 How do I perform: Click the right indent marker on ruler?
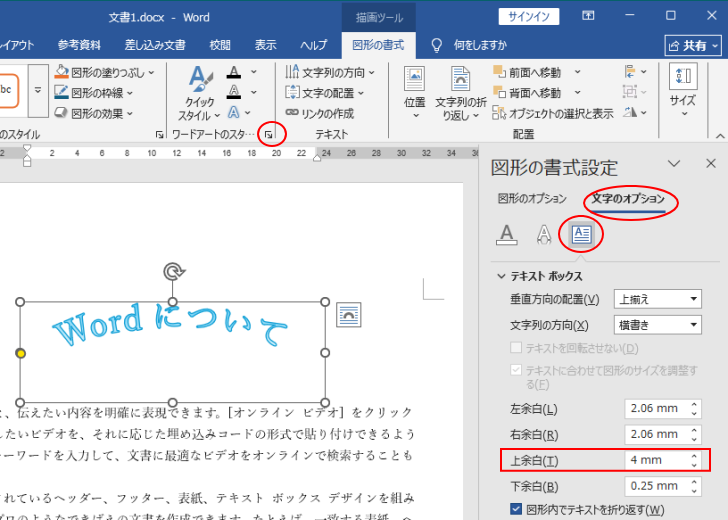coord(317,158)
